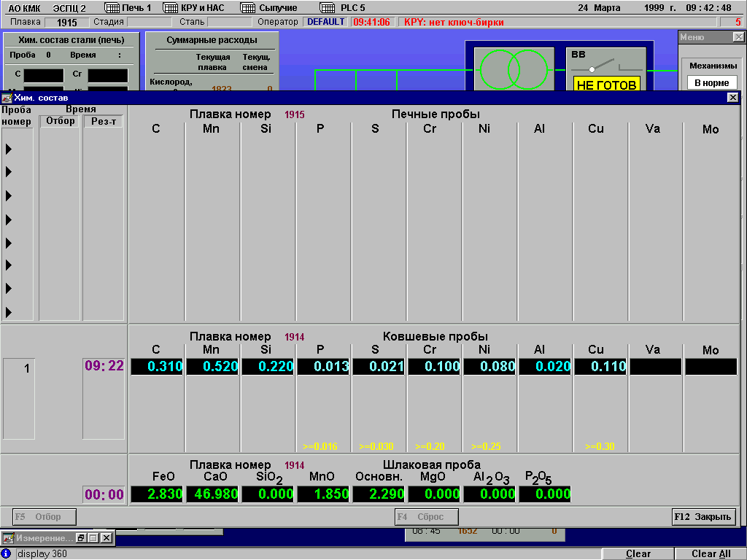Click the F12 Закрыть button
The height and width of the screenshot is (560, 747).
(x=704, y=517)
